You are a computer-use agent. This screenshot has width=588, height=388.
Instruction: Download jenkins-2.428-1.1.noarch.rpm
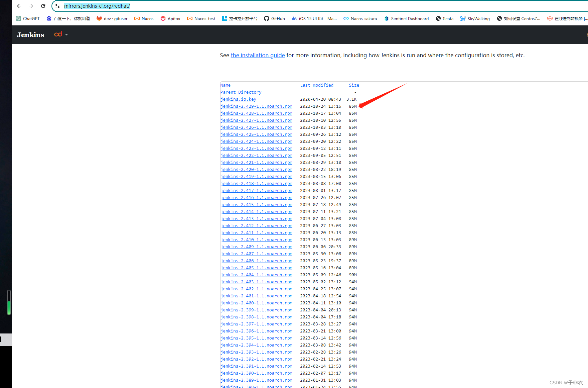tap(256, 113)
